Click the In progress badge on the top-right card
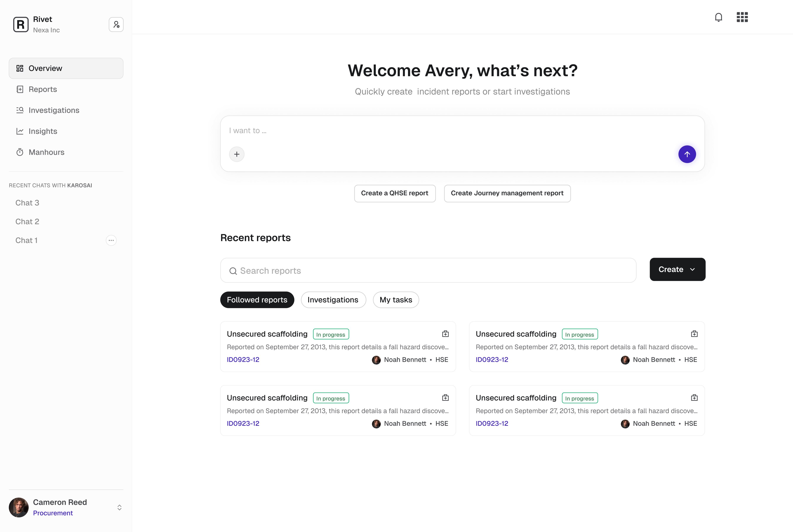This screenshot has width=793, height=532. [x=580, y=334]
